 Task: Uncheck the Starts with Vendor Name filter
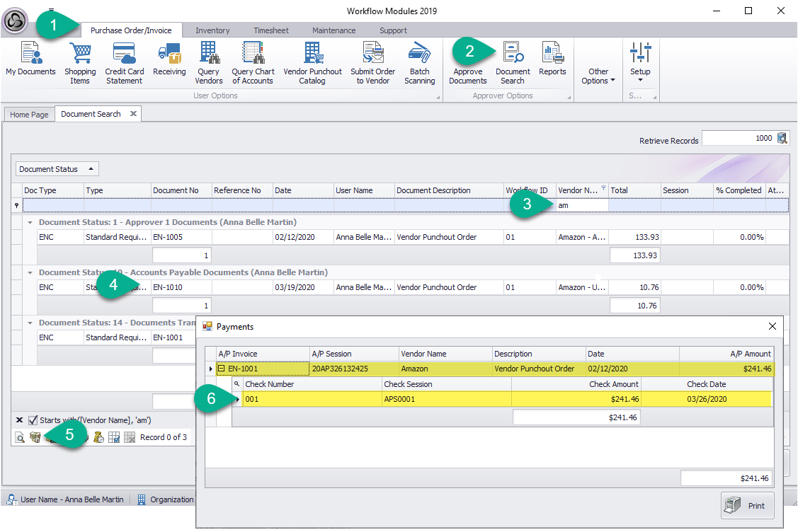(x=33, y=420)
